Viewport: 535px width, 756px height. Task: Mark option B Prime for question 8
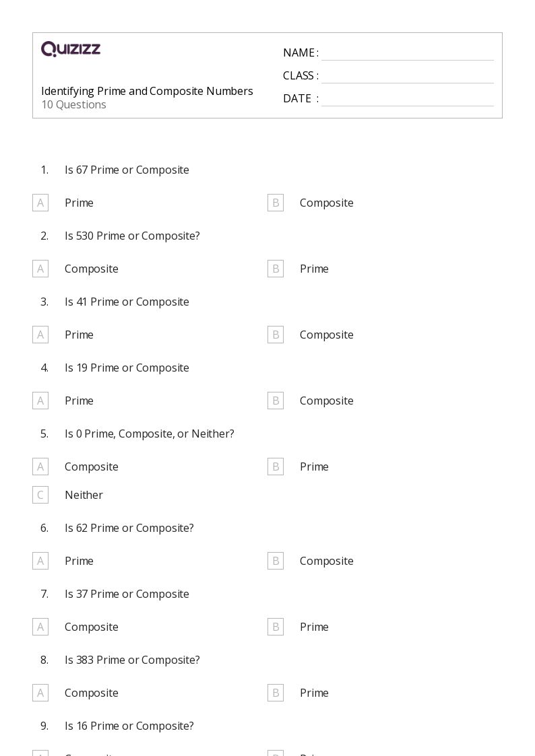(276, 693)
